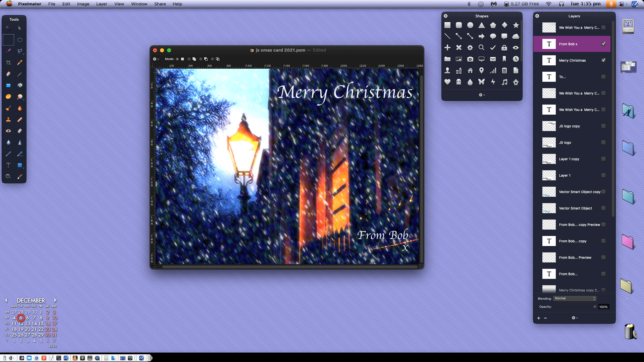The image size is (644, 362).
Task: Open Layers panel gear options menu
Action: click(575, 318)
